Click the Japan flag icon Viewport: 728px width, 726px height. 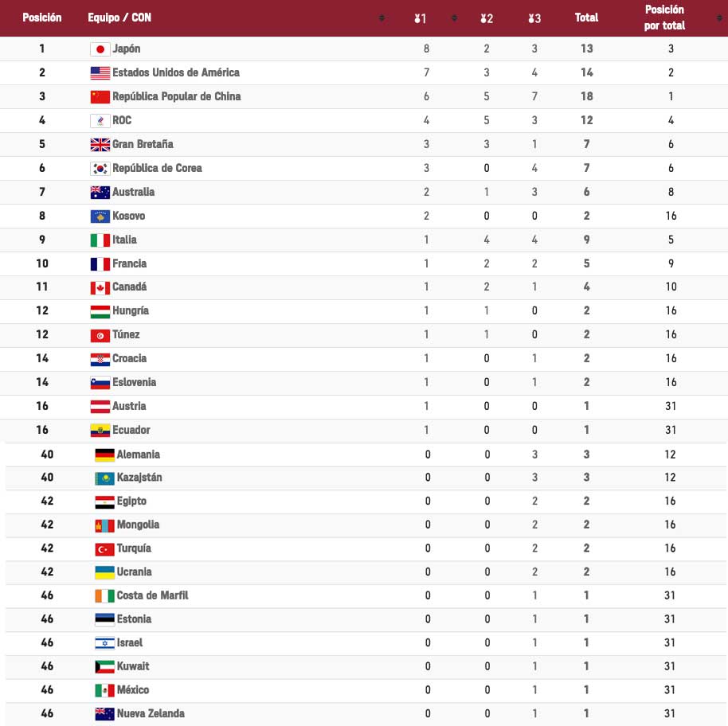click(x=100, y=49)
